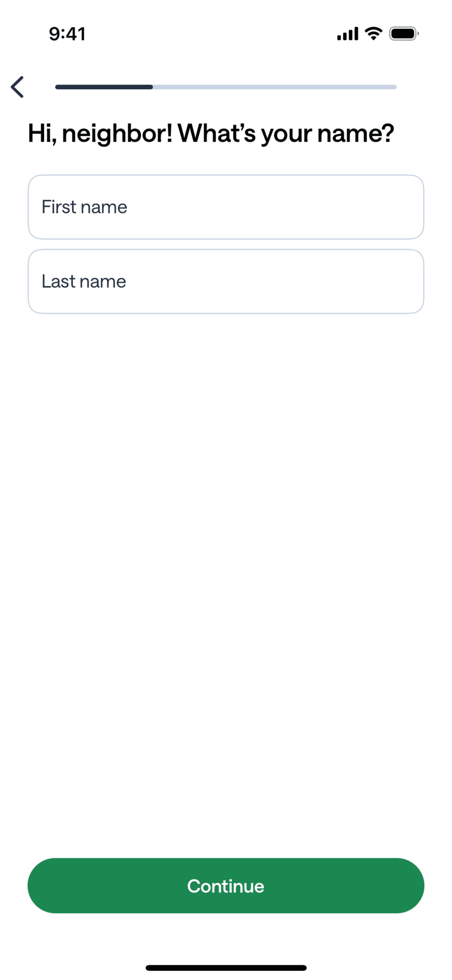The width and height of the screenshot is (452, 980).
Task: Select the "Last name" placeholder text
Action: [84, 281]
